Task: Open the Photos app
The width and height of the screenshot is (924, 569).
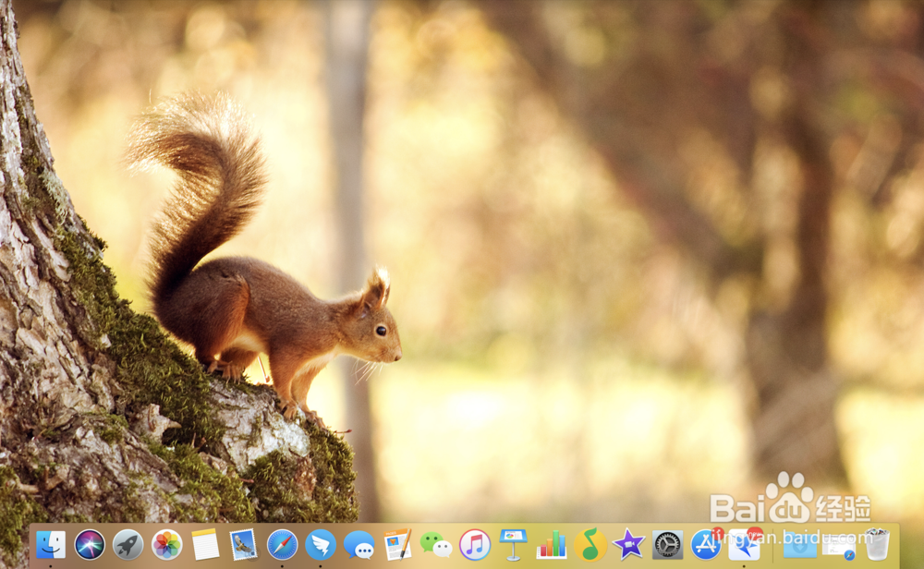Action: coord(166,544)
